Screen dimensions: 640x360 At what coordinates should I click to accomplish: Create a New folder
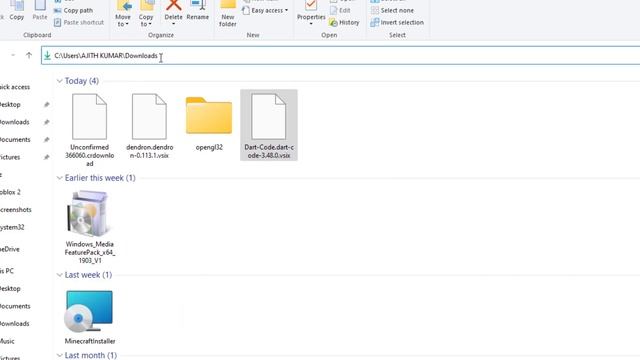tap(228, 14)
